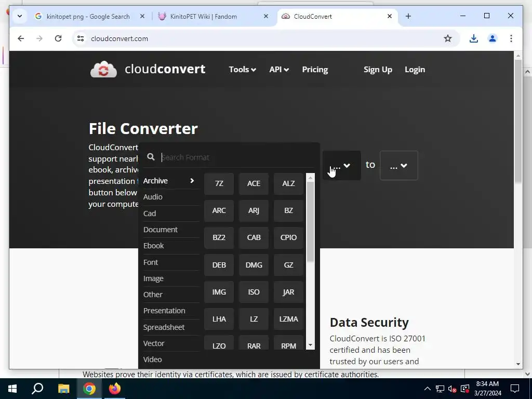Click the Sign Up link
Viewport: 532px width, 399px height.
coord(378,70)
